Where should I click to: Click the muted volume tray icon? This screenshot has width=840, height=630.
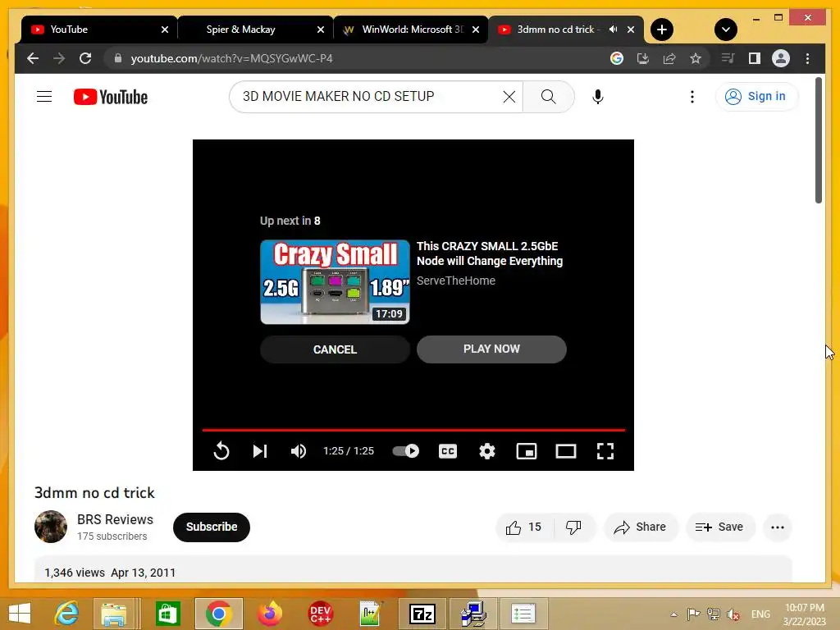coord(733,614)
